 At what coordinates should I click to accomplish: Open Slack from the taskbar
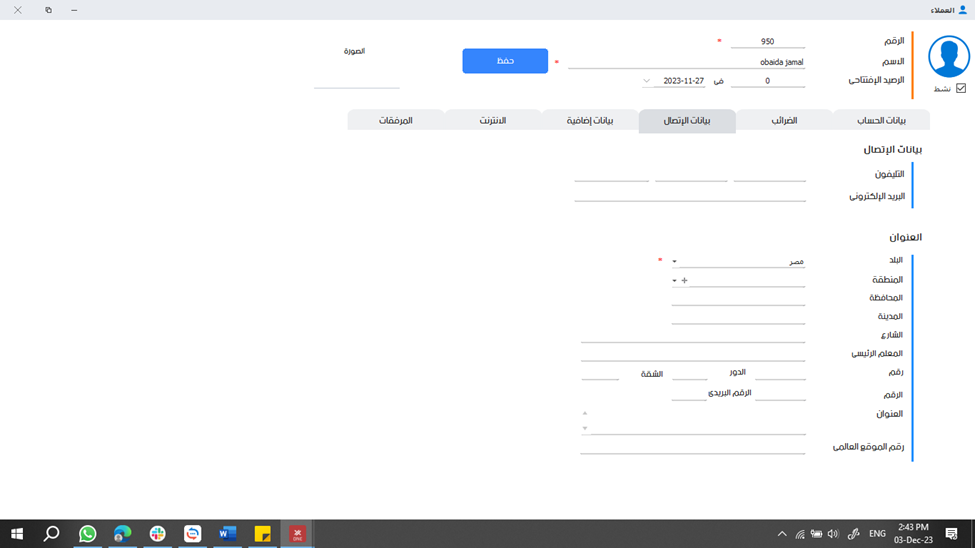click(157, 534)
